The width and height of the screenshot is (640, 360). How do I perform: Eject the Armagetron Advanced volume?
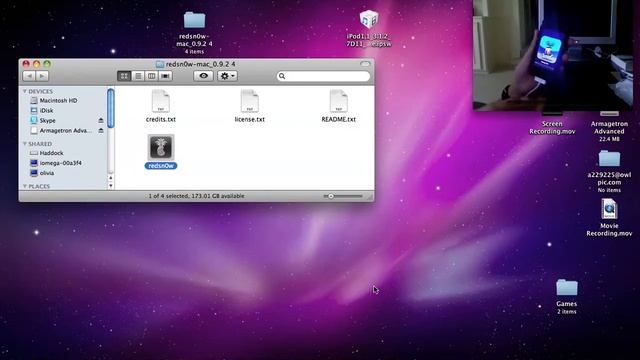pyautogui.click(x=101, y=131)
